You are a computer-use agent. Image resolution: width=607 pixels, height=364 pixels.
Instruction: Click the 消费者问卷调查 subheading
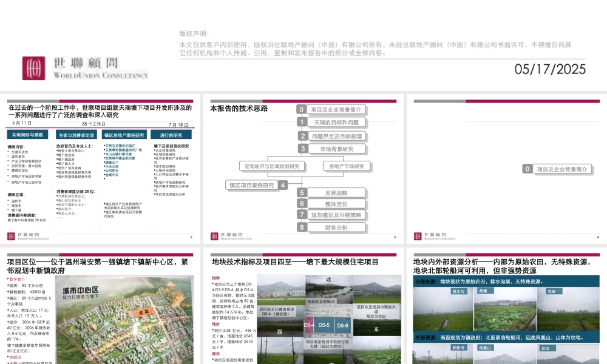point(22,215)
